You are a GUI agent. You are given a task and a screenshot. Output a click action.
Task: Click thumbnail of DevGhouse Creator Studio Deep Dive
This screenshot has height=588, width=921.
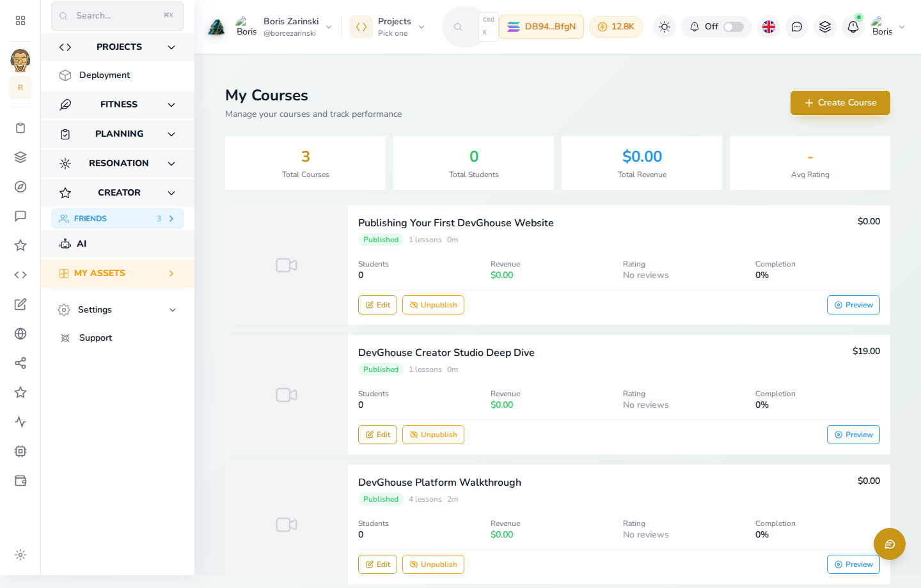[x=287, y=395]
